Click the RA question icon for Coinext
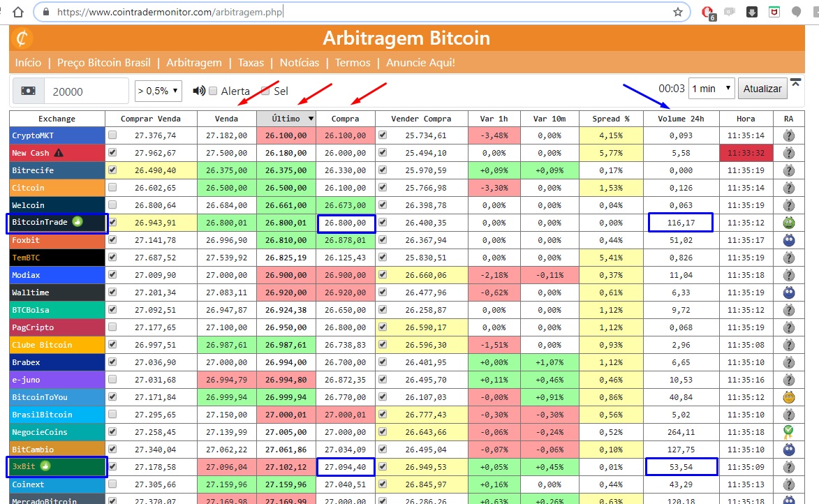Viewport: 819px width, 504px height. click(x=789, y=484)
